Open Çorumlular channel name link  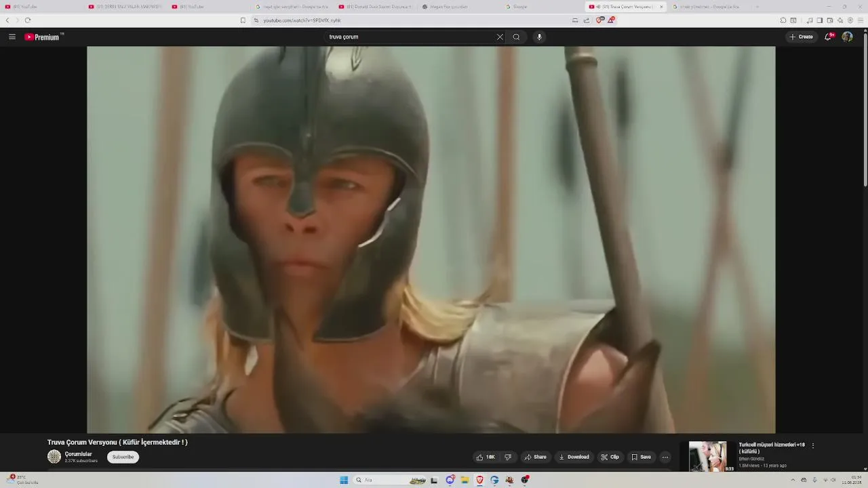(79, 454)
